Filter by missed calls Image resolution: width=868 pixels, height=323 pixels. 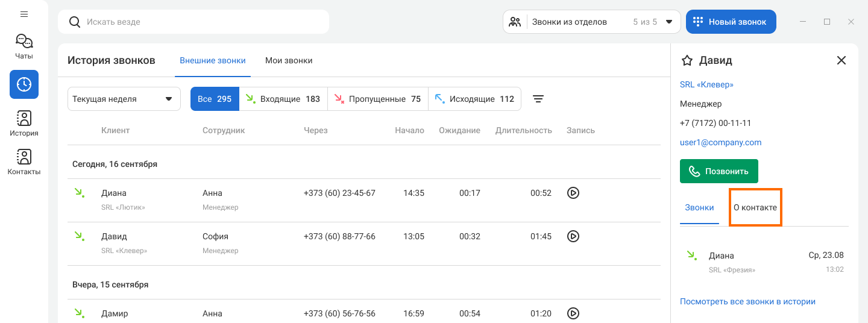377,99
